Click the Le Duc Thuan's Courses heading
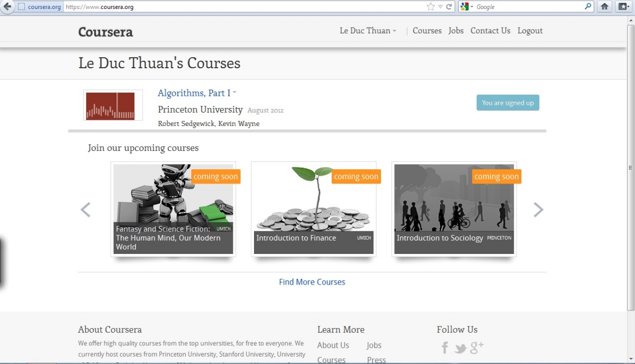This screenshot has height=364, width=635. [x=159, y=63]
